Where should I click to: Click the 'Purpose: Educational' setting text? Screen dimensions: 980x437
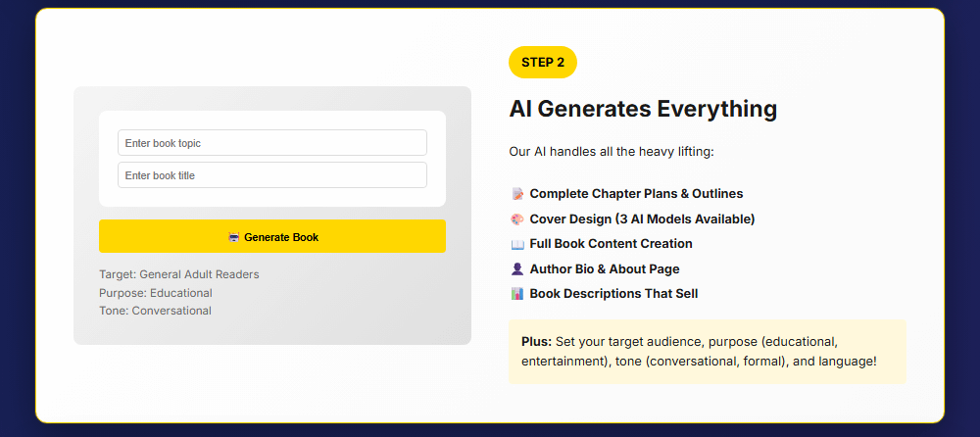point(156,293)
